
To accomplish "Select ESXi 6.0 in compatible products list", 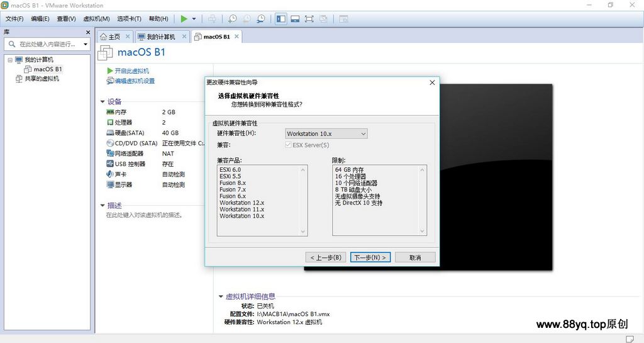I will [230, 170].
